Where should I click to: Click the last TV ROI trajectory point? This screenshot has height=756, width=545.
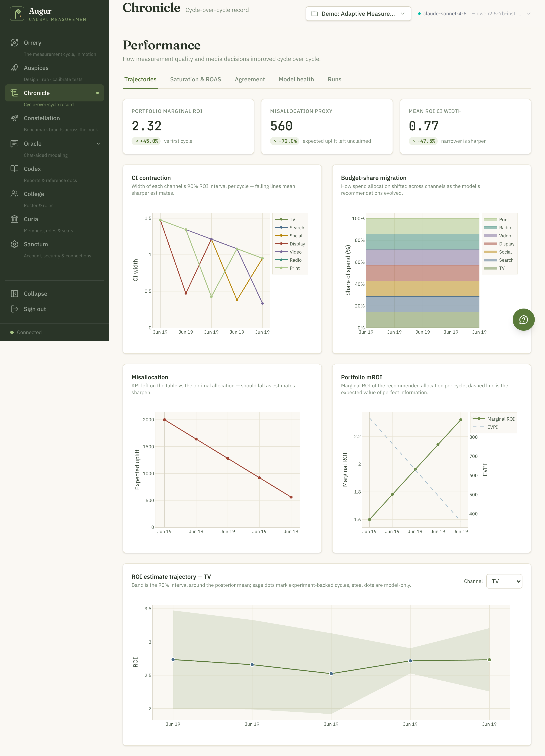point(489,660)
